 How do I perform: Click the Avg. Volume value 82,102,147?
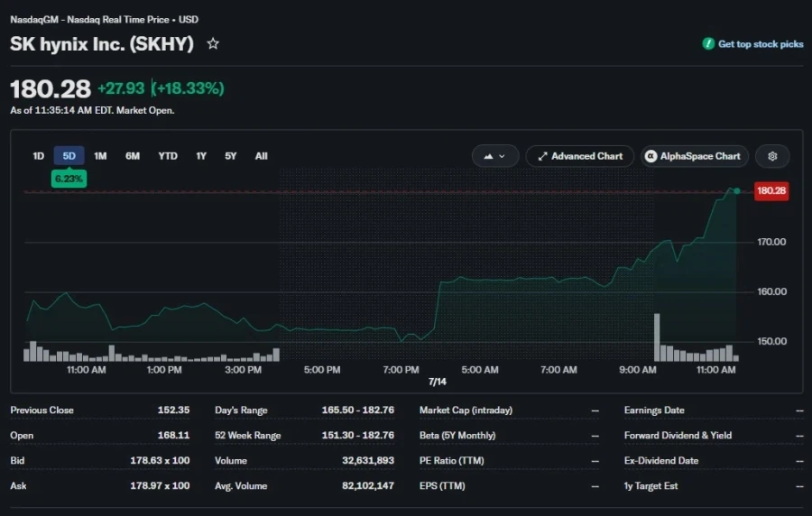368,485
